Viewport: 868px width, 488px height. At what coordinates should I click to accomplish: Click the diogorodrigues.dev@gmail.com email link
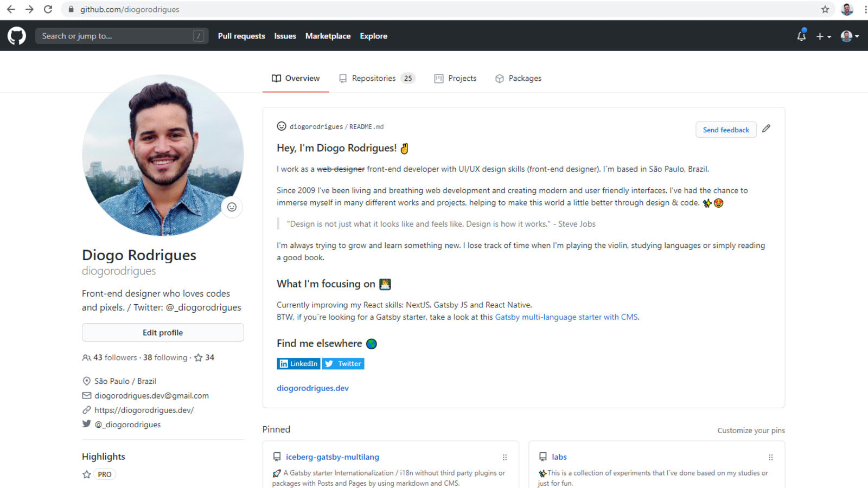pyautogui.click(x=151, y=396)
